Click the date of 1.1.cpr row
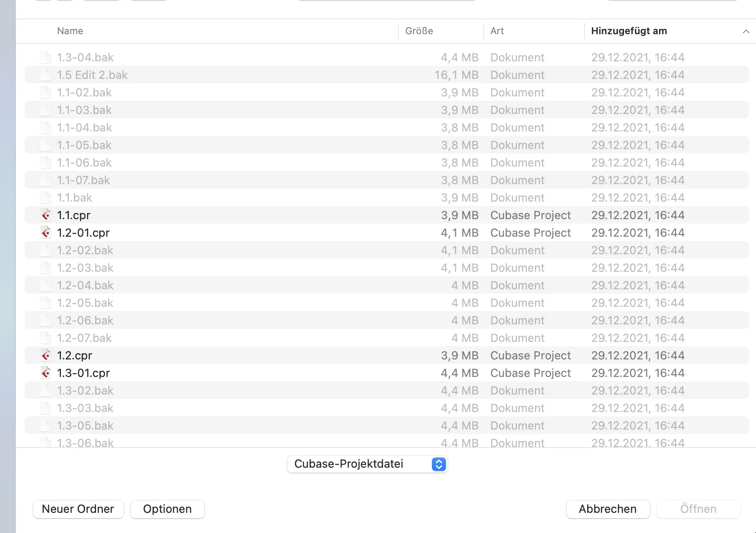 point(638,215)
